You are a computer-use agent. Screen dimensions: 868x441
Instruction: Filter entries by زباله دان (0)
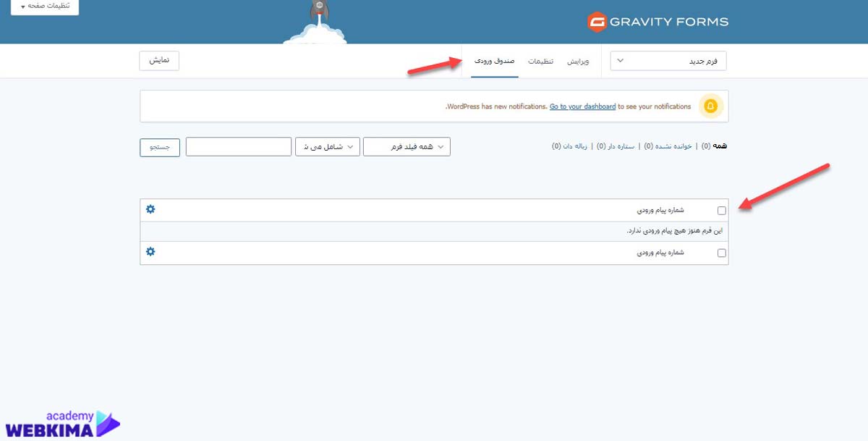pos(571,146)
